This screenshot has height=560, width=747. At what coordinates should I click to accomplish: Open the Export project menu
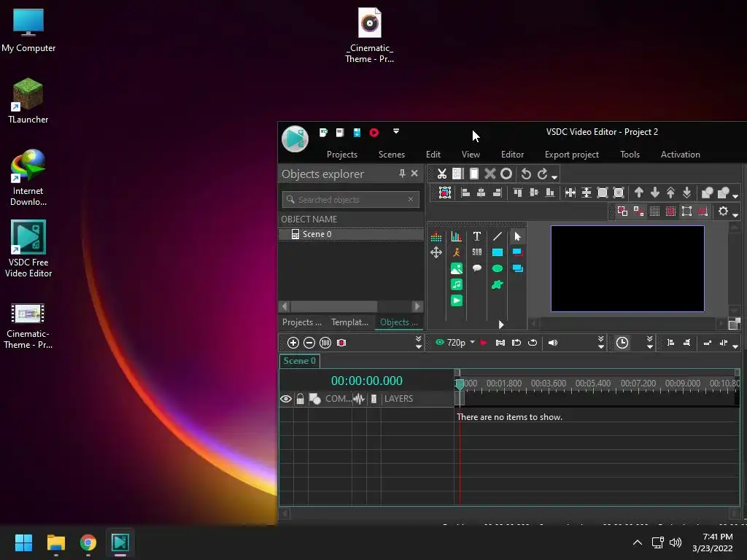click(572, 155)
